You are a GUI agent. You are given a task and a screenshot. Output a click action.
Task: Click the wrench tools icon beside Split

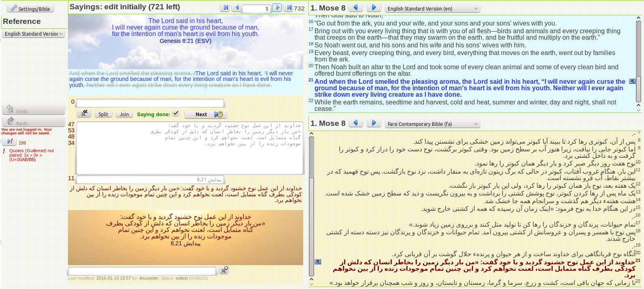pyautogui.click(x=84, y=114)
